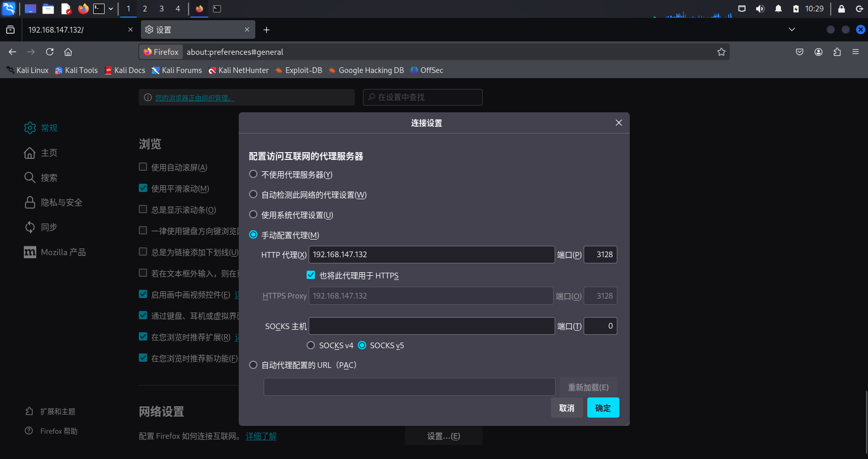Viewport: 868px width, 459px height.
Task: Open the 隐私与安全 settings category
Action: pyautogui.click(x=61, y=202)
